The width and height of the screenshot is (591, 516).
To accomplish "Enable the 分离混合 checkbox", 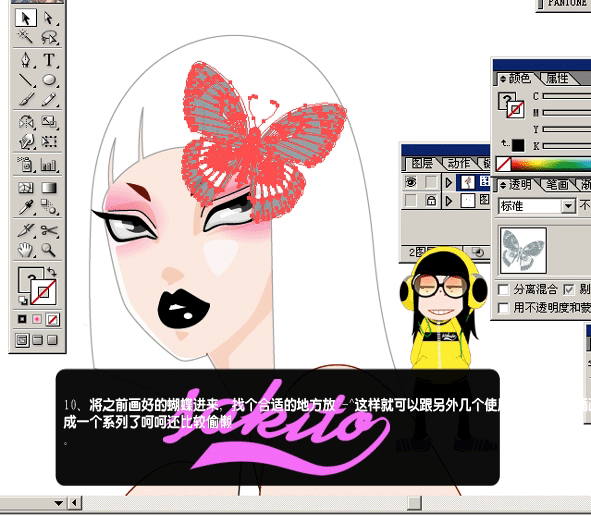I will (x=503, y=289).
